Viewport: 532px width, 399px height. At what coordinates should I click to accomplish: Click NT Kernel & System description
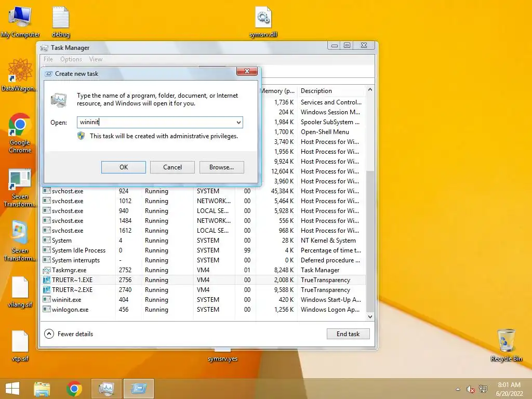(x=328, y=241)
